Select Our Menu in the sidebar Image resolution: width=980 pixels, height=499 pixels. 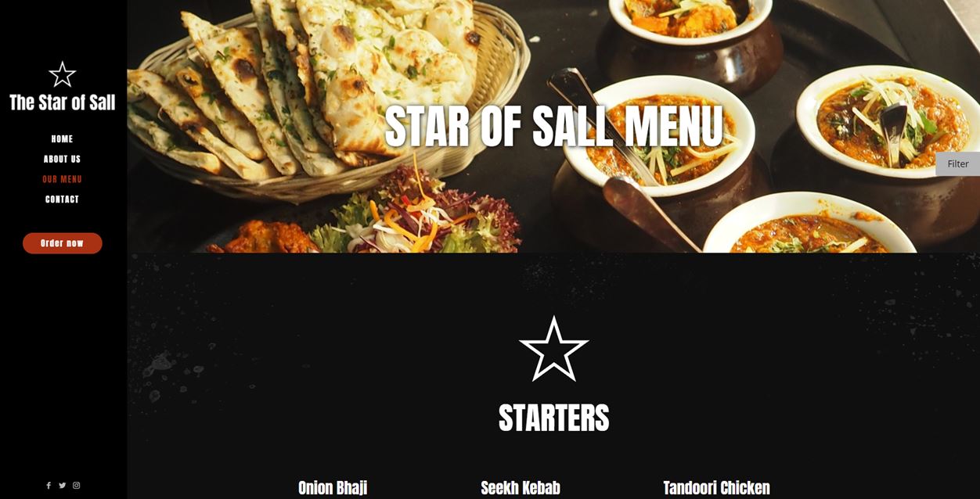(x=62, y=179)
